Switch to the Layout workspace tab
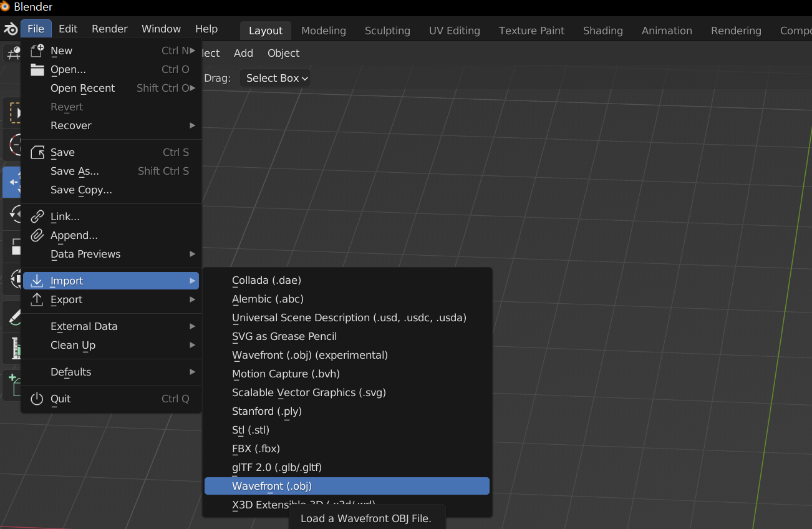 (266, 31)
